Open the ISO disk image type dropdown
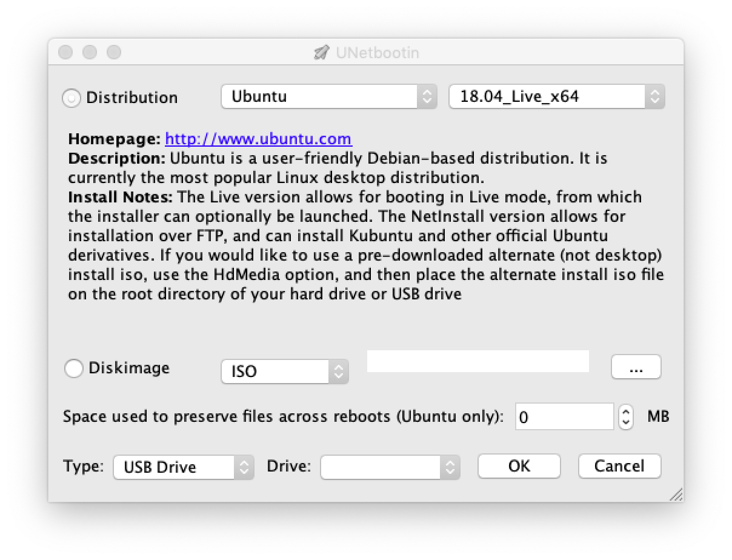The width and height of the screenshot is (732, 560). pyautogui.click(x=285, y=372)
